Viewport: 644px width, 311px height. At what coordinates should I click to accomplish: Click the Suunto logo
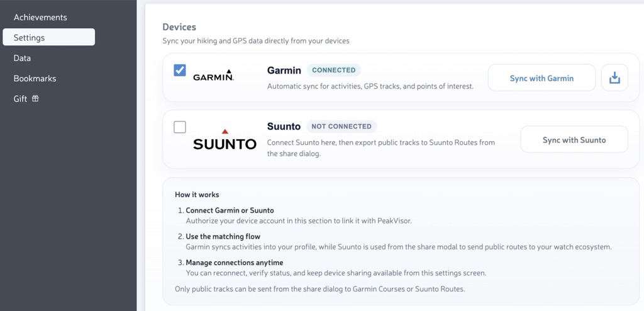pyautogui.click(x=225, y=140)
